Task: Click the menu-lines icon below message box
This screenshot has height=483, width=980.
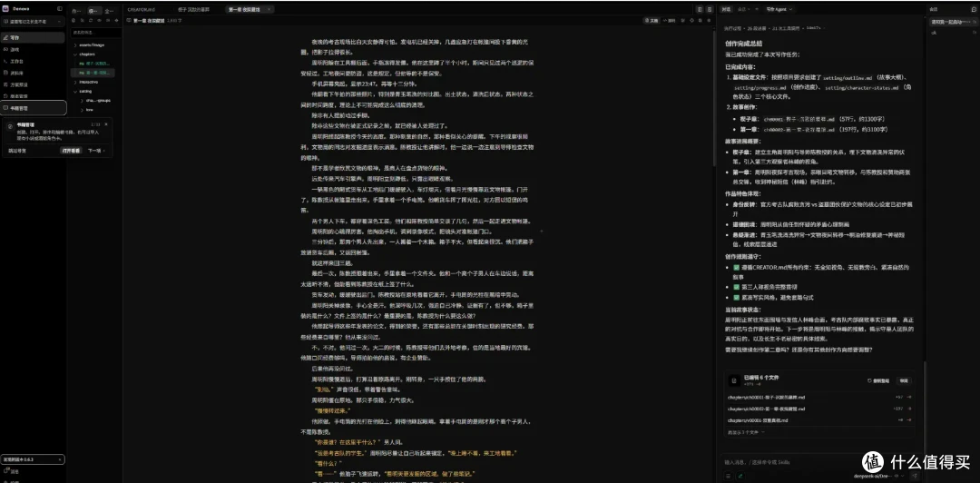Action: [x=728, y=476]
